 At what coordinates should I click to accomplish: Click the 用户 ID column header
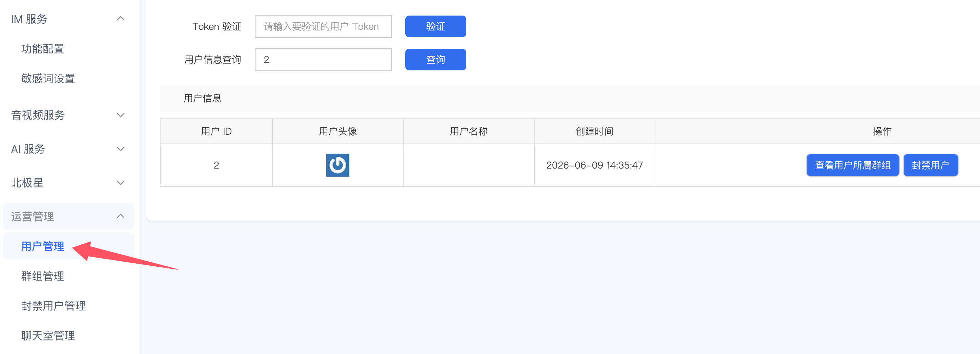coord(216,131)
